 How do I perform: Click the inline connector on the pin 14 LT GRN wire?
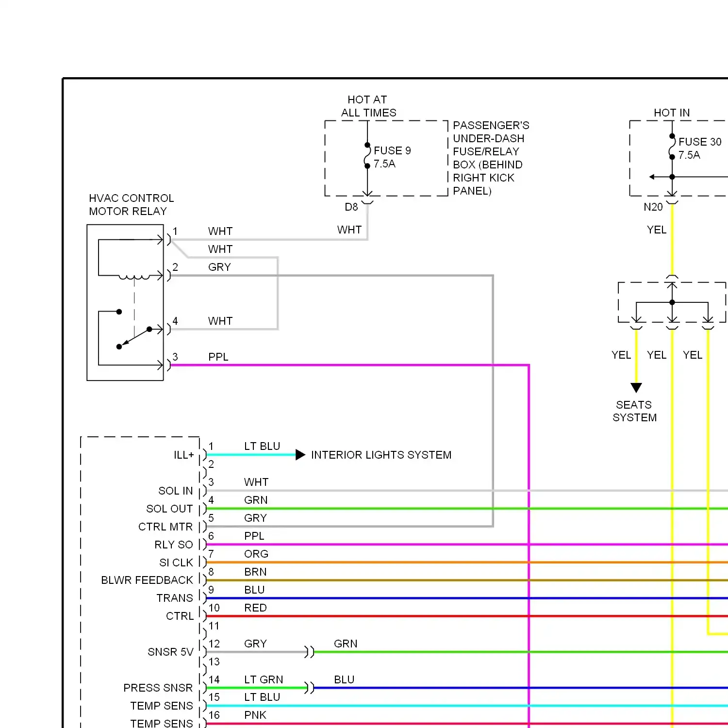pos(309,688)
